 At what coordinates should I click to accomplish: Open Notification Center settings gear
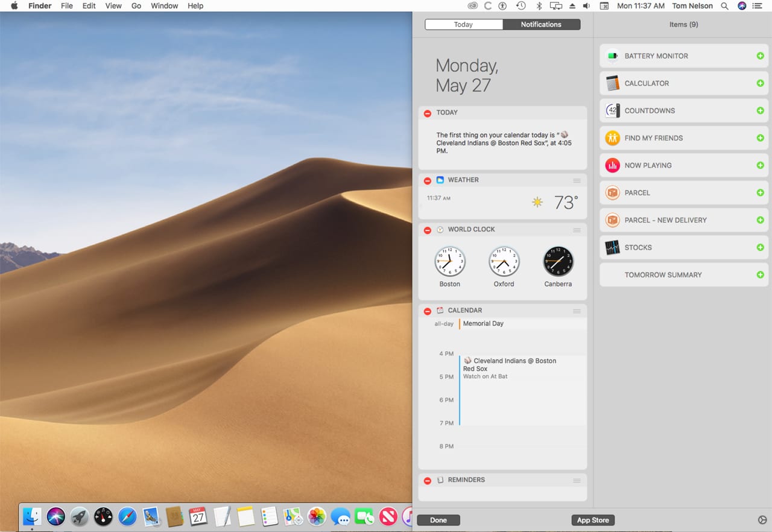pyautogui.click(x=762, y=520)
